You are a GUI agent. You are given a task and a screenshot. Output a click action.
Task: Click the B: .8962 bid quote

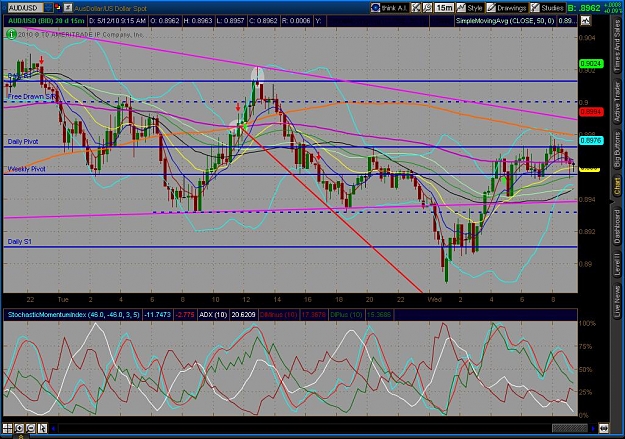584,8
